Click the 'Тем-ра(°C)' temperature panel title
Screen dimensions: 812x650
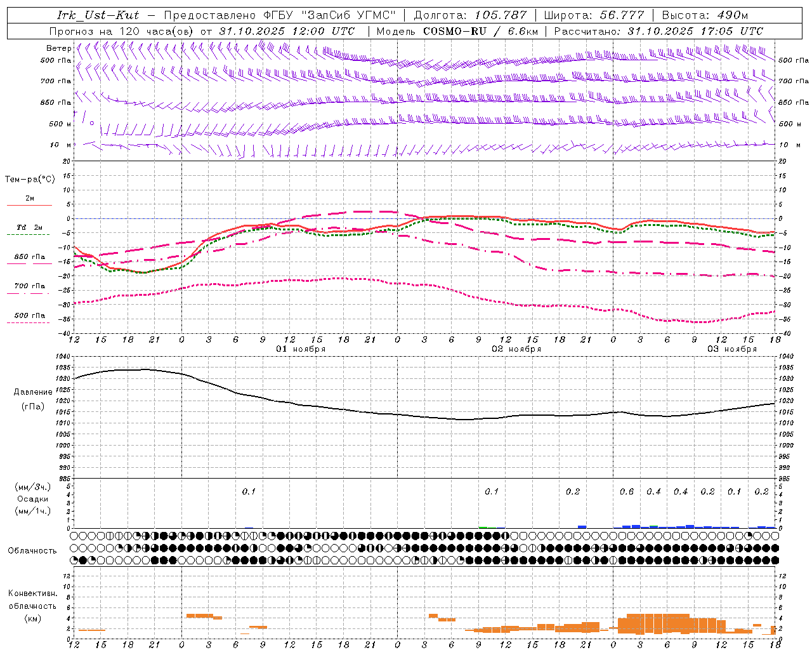(30, 180)
